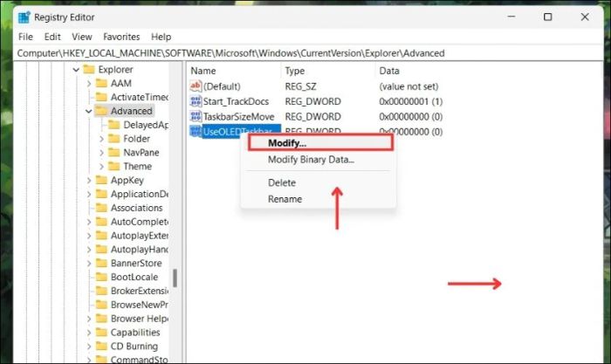
Task: Expand the AppKey key
Action: point(89,181)
